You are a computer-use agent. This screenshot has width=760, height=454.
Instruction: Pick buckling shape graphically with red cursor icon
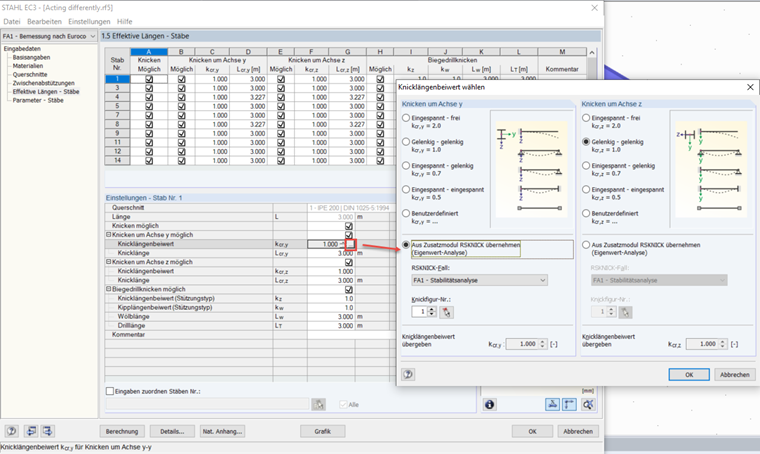click(x=446, y=312)
